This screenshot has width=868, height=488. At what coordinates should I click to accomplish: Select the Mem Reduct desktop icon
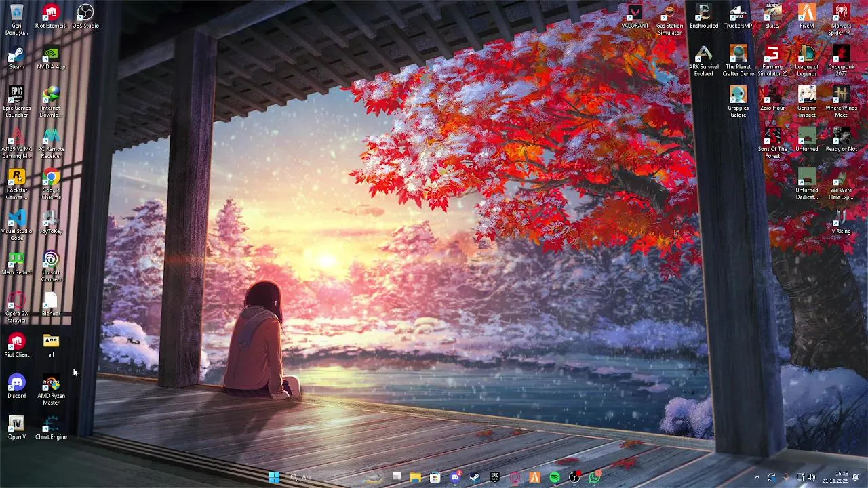pos(17,264)
